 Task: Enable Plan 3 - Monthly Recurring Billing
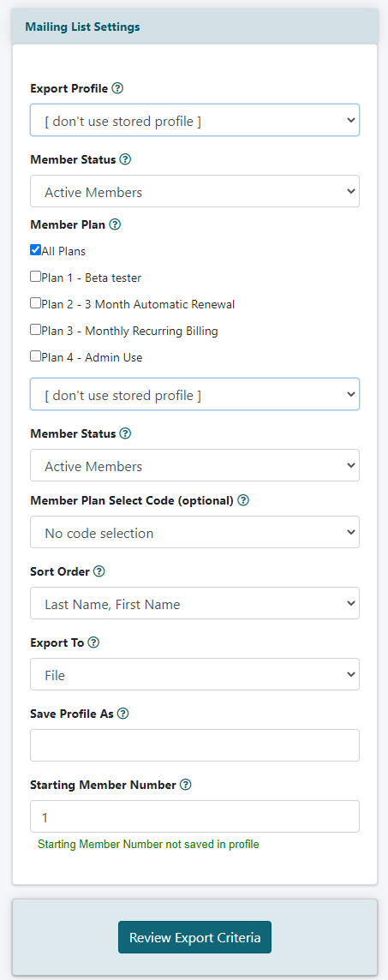point(36,329)
